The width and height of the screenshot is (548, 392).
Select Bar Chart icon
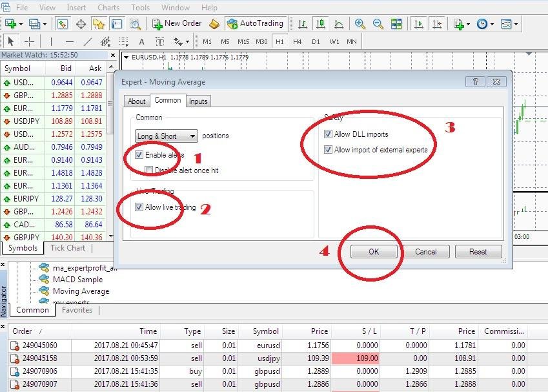[303, 24]
